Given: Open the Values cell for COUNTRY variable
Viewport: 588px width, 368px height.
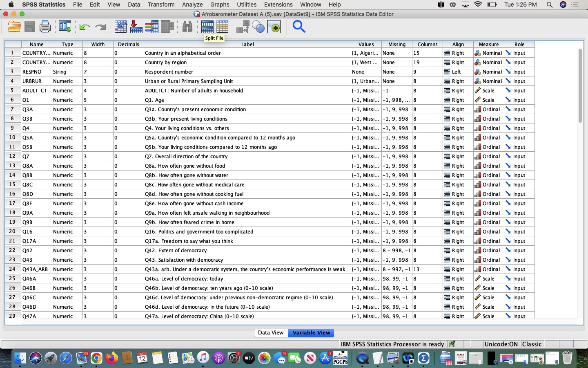Looking at the screenshot, I should point(366,53).
